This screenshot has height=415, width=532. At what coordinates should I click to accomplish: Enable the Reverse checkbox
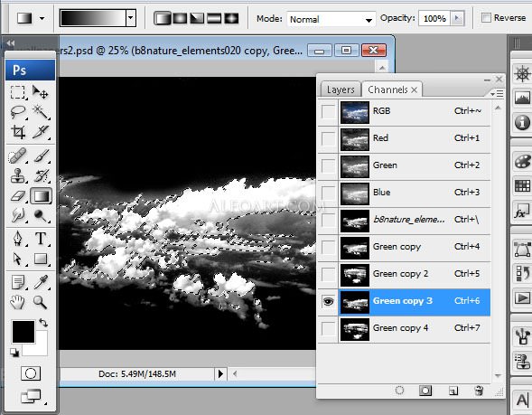(x=486, y=18)
